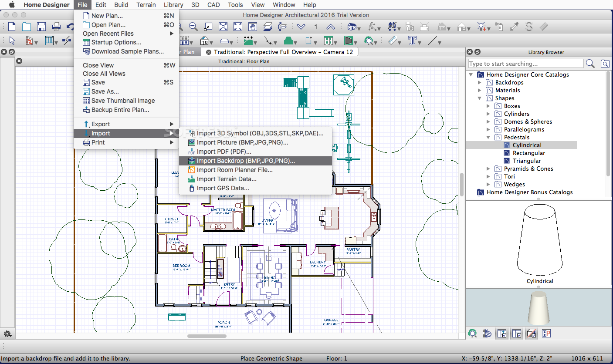613x364 pixels.
Task: Click the Cylindrical 3D rendered preview thumbnail
Action: point(538,307)
